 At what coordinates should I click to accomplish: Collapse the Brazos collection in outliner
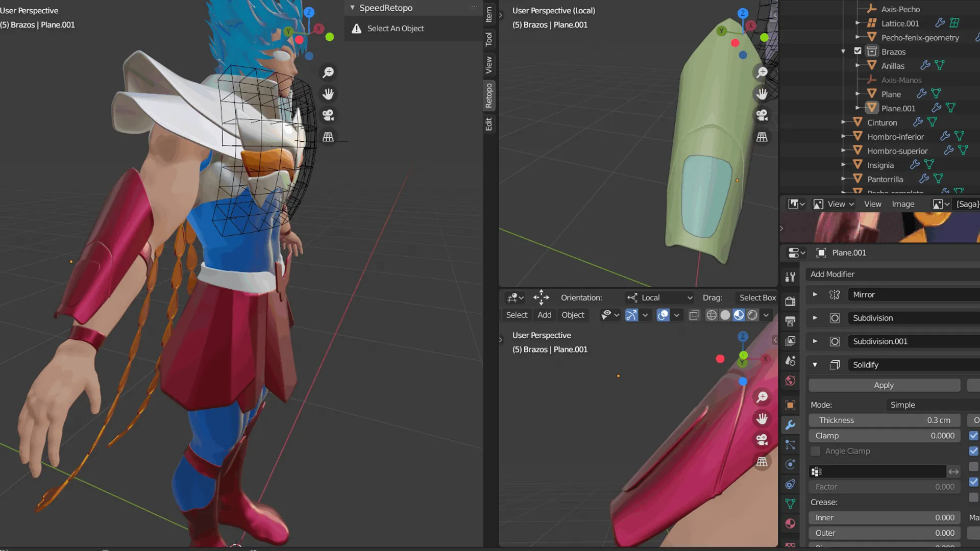pos(843,52)
